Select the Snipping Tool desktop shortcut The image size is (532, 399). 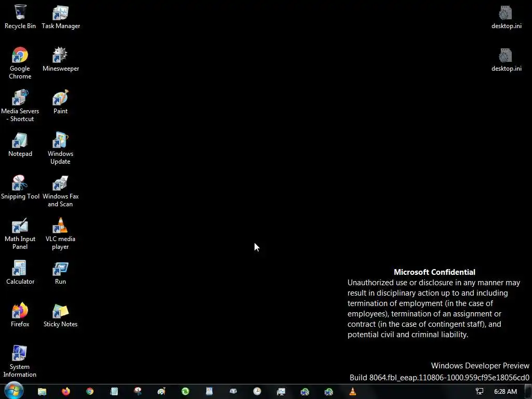point(20,187)
